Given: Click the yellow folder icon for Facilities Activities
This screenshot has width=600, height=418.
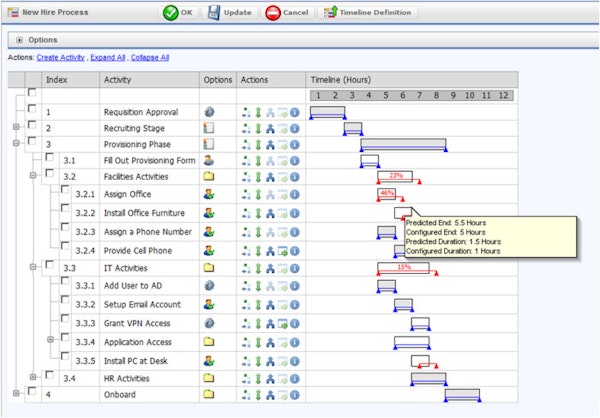Looking at the screenshot, I should [x=209, y=176].
